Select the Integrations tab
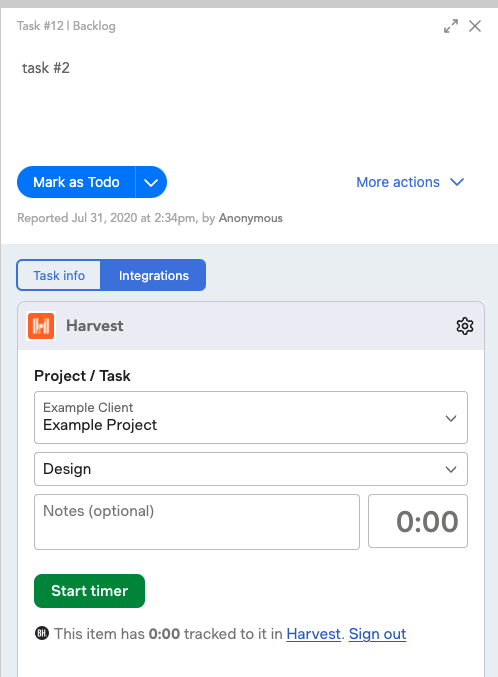Image resolution: width=498 pixels, height=677 pixels. [x=153, y=275]
